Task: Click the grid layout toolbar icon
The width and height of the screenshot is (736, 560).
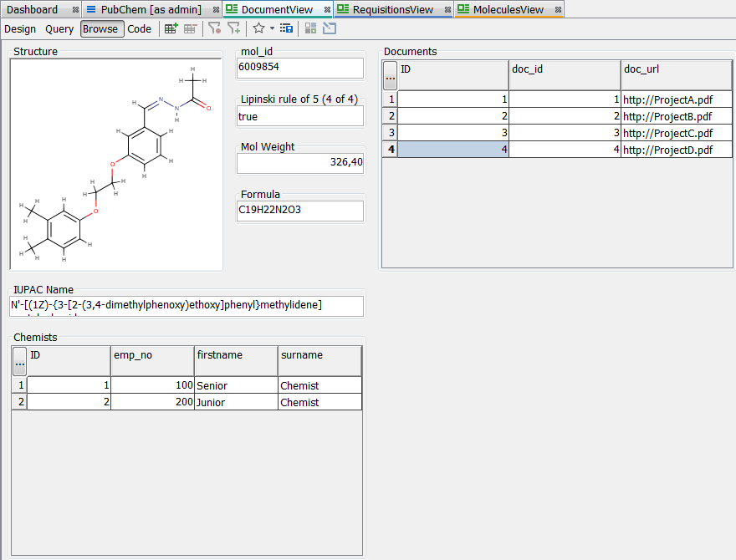Action: (311, 28)
